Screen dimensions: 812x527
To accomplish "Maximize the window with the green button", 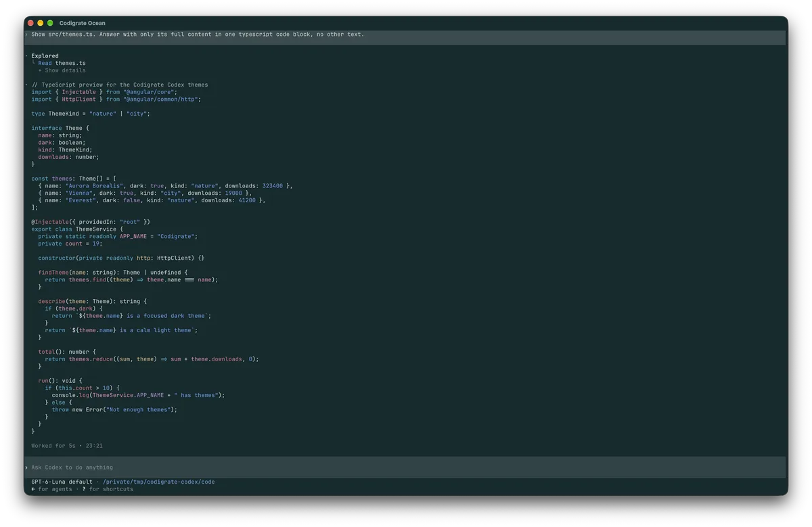I will 50,23.
